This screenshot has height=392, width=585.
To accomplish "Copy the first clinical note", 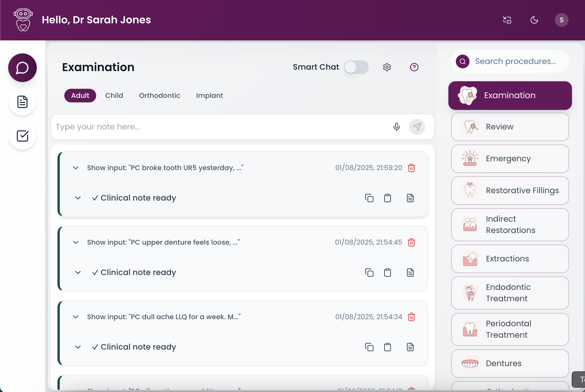I will point(369,198).
